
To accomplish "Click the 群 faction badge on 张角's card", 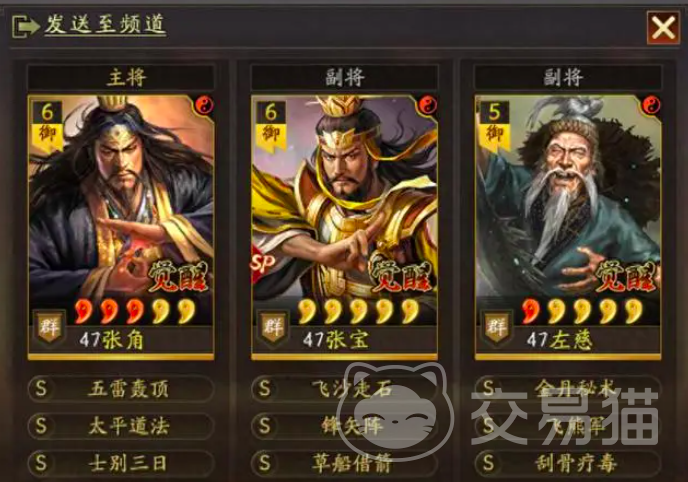I will 49,326.
